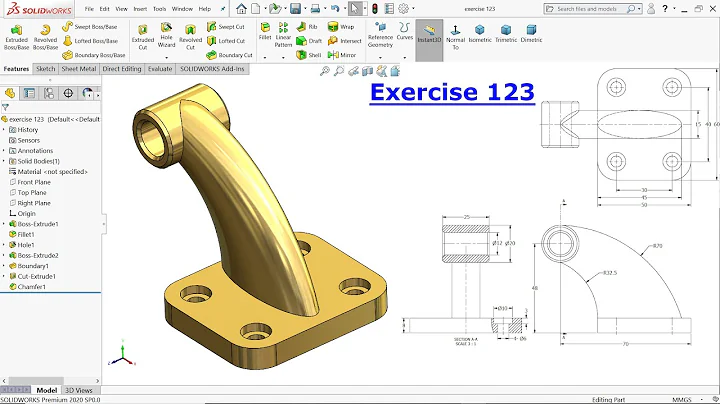Click the Home icon in top toolbar

(x=241, y=8)
